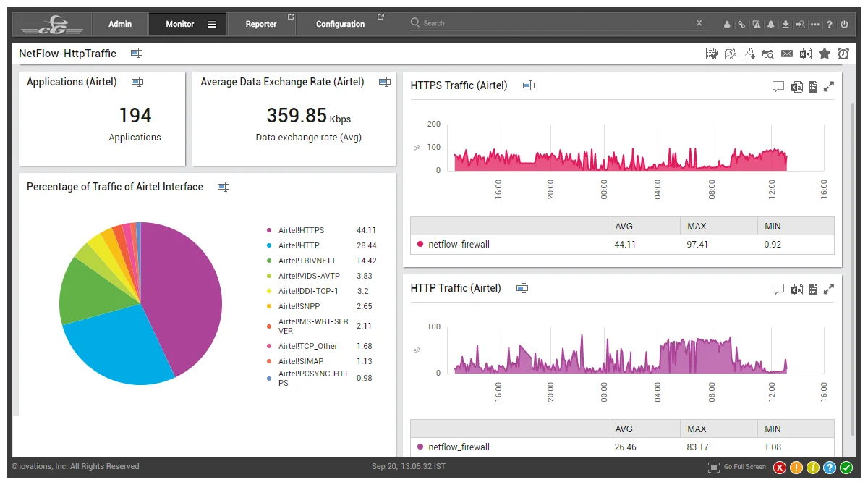The image size is (868, 485).
Task: Click Airtel!!TCP_Other legend entry
Action: [x=308, y=346]
